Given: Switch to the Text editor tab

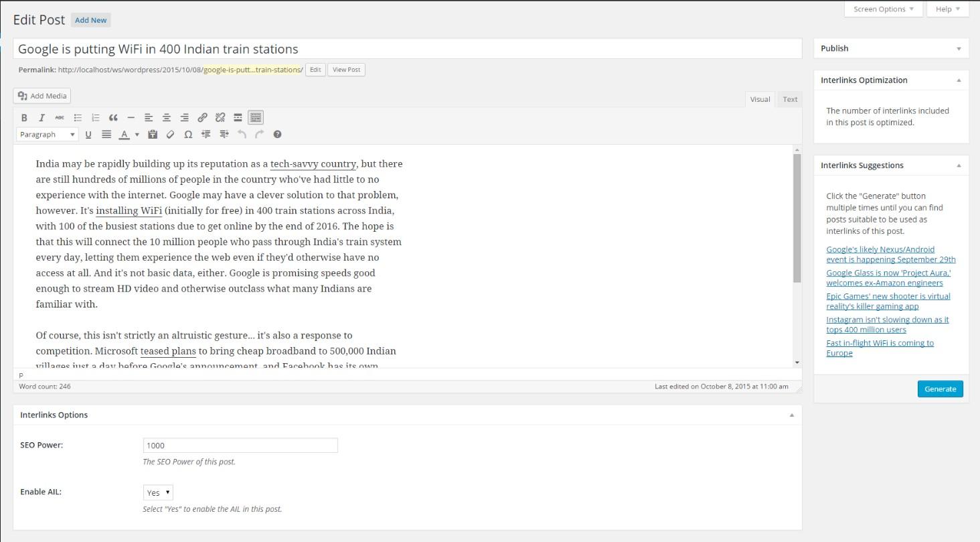Looking at the screenshot, I should point(790,99).
